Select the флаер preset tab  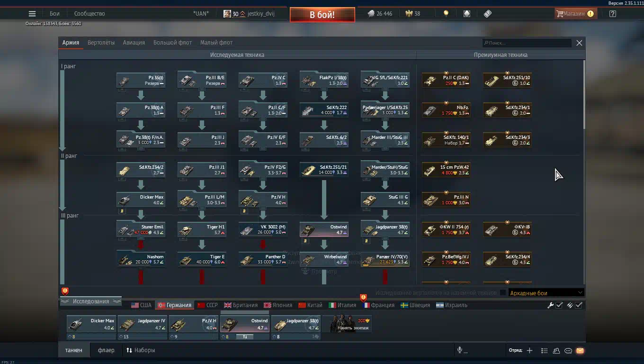click(x=106, y=350)
